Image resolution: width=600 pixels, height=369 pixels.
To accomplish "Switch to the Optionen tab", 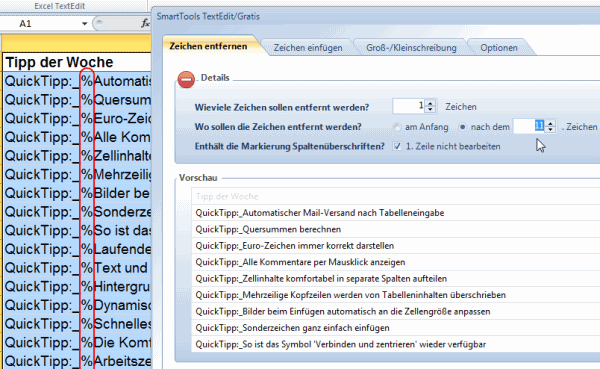I will 499,48.
